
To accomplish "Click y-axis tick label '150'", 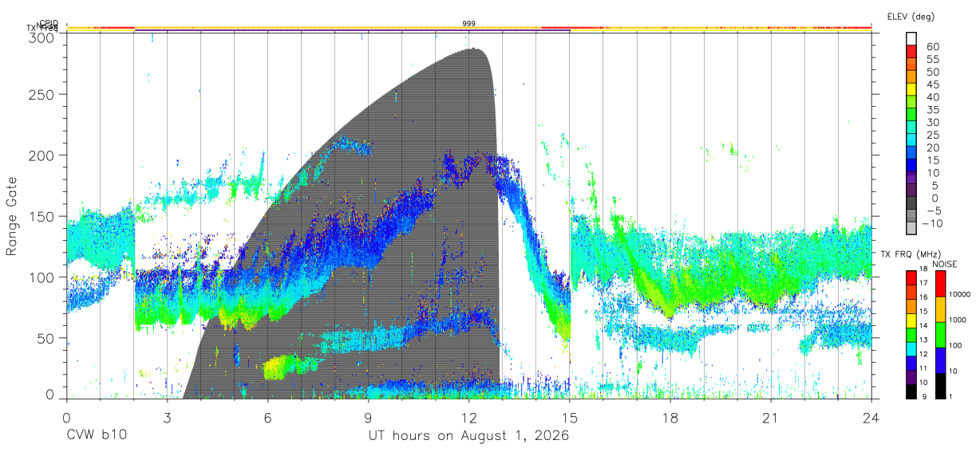I will pyautogui.click(x=41, y=216).
